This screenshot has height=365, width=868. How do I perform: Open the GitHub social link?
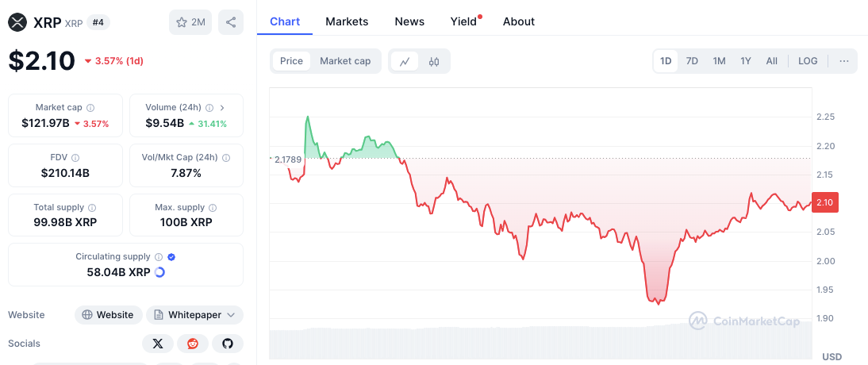(x=228, y=344)
